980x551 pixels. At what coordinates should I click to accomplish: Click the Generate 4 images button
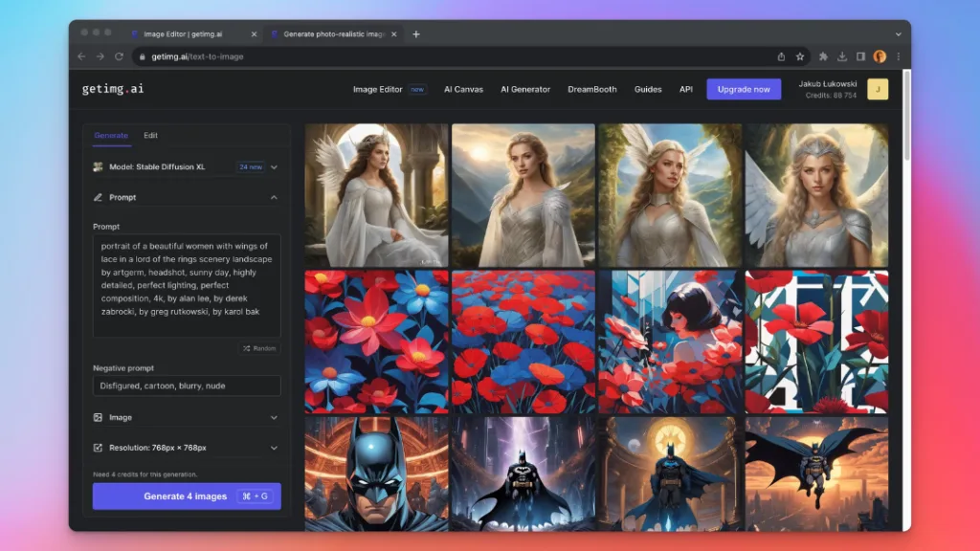187,496
